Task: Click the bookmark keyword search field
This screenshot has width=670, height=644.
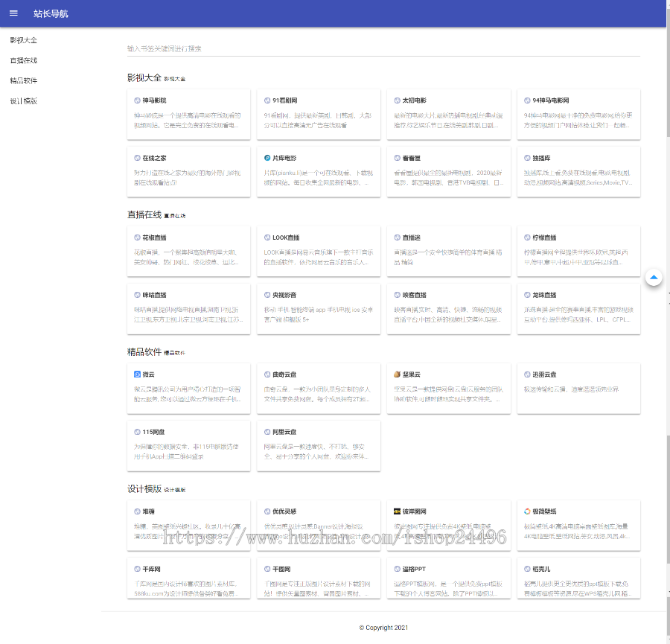Action: 383,48
